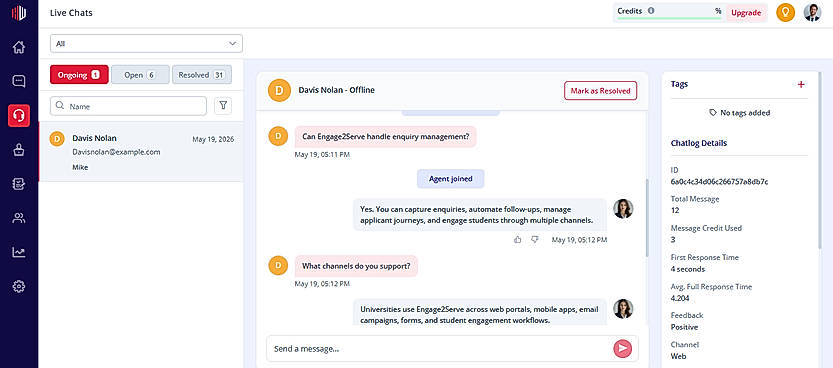This screenshot has height=368, width=833.
Task: Click the Mark as Resolved button
Action: coord(600,91)
